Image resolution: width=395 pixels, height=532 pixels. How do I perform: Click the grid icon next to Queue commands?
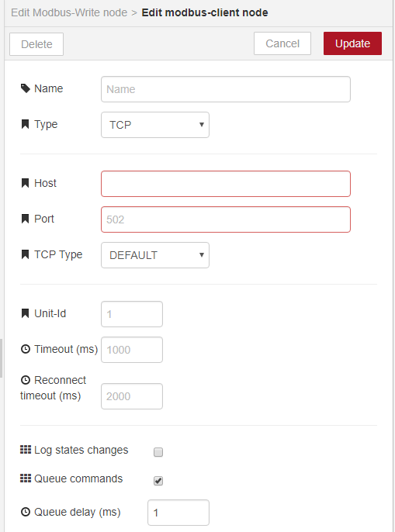click(x=26, y=478)
